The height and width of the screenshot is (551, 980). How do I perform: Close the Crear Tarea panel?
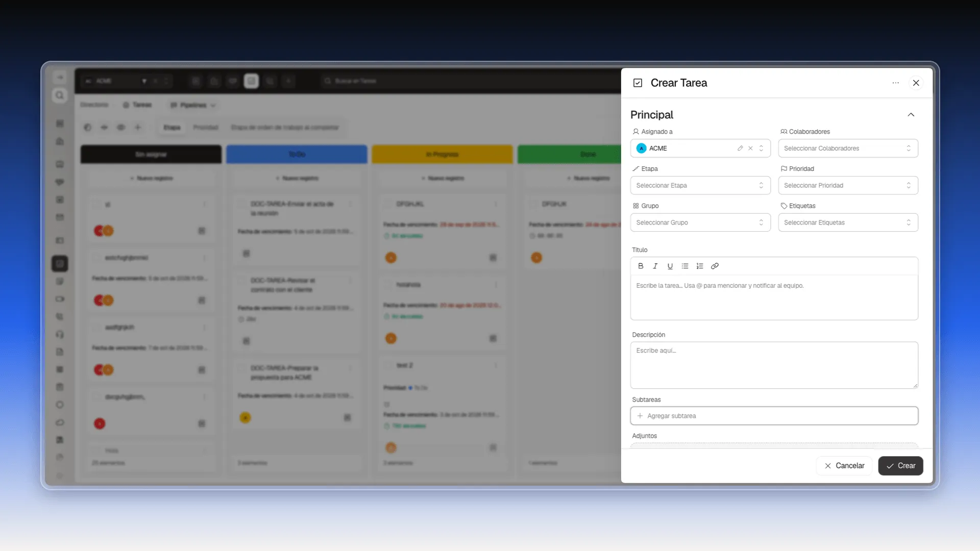(x=916, y=83)
